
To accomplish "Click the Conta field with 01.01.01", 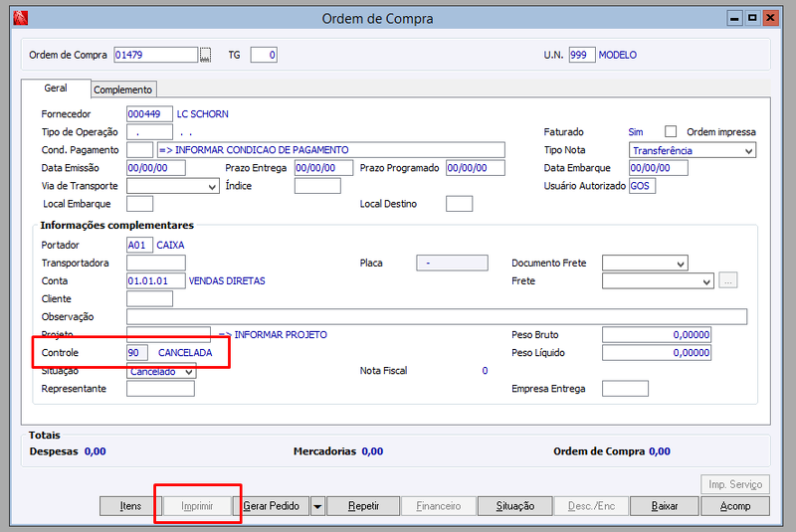I will 156,281.
